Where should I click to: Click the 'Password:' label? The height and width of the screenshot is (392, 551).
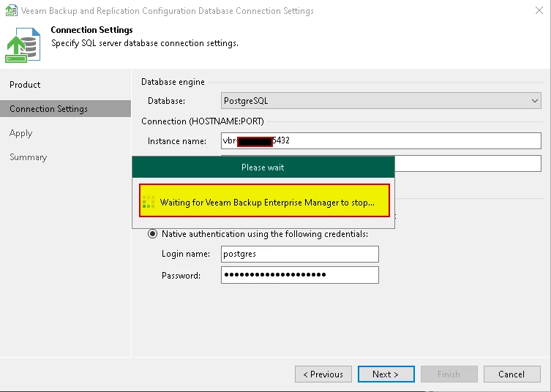click(181, 276)
